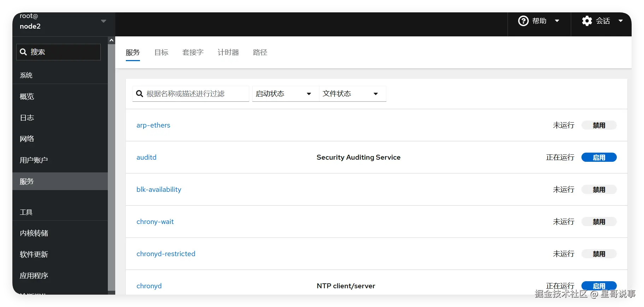Click the 启用 badge for chronyd
The height and width of the screenshot is (307, 644).
(x=599, y=286)
